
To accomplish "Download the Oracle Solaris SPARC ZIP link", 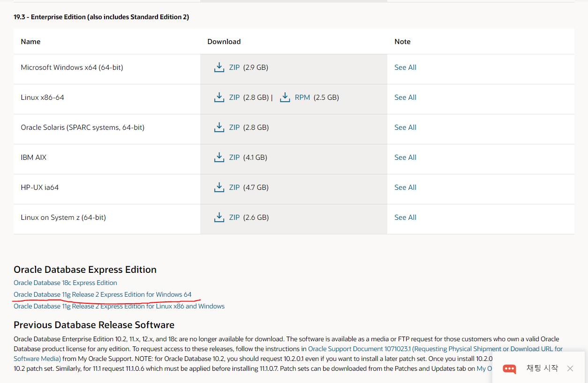I will coord(234,128).
